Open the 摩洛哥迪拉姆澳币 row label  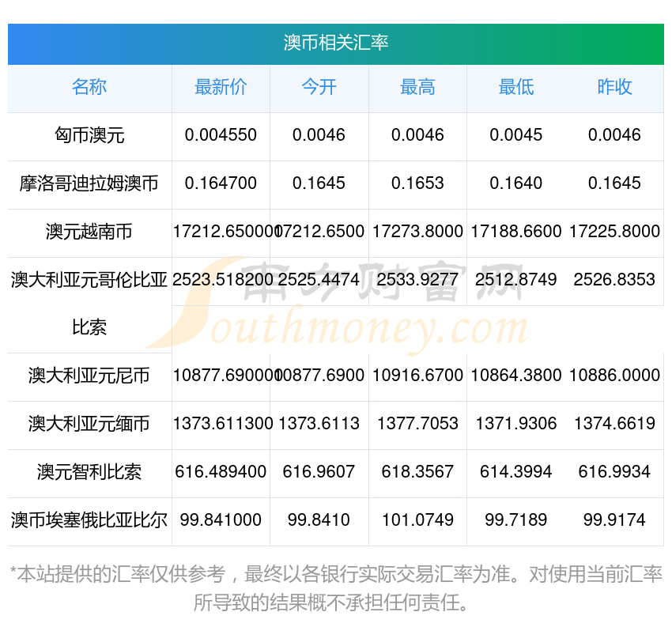89,183
